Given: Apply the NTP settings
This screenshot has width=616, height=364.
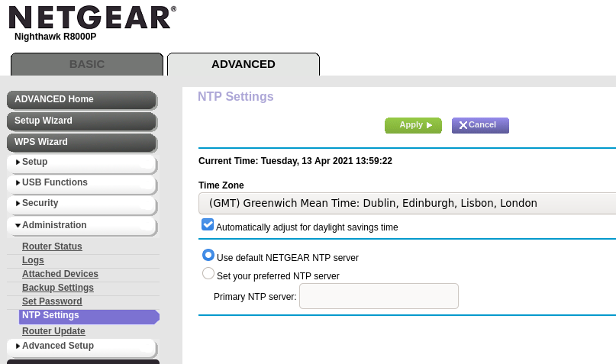Looking at the screenshot, I should (x=413, y=125).
